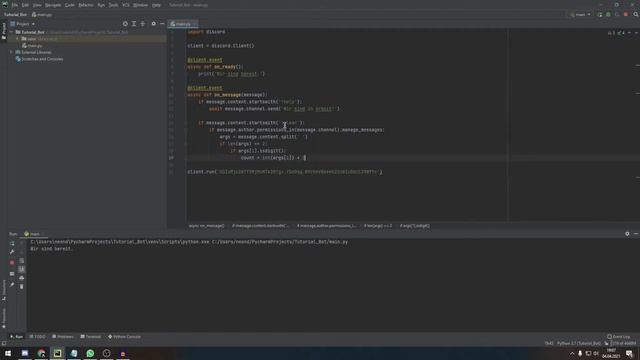
Task: Click the Clear All trash icon in Run console
Action: coord(22,287)
